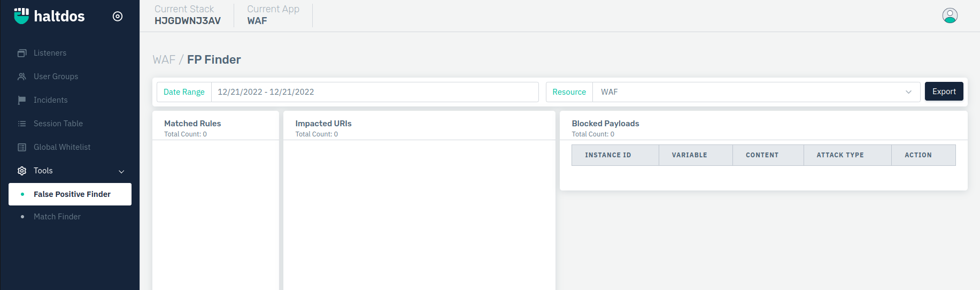Click the Session Table list icon
The image size is (980, 290).
[22, 124]
